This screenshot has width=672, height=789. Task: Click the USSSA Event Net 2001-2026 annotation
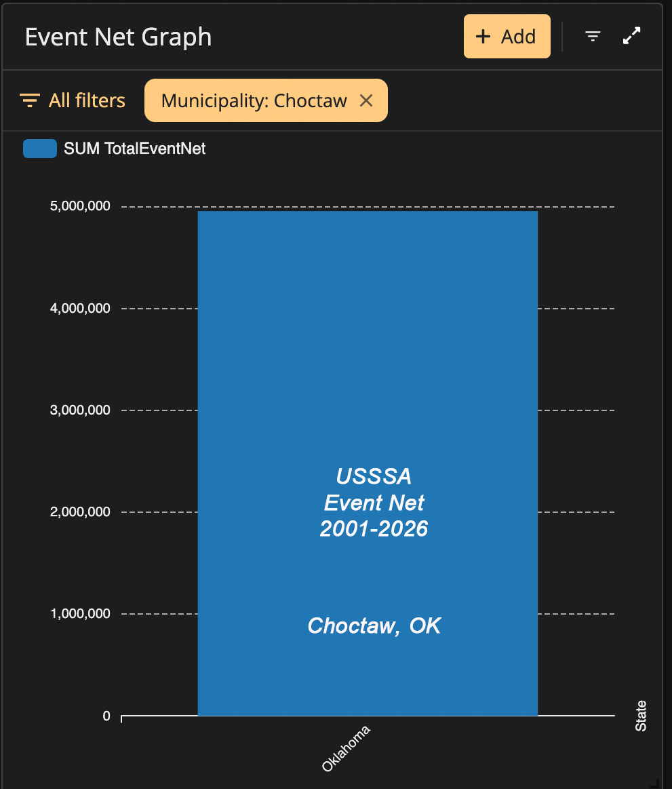[374, 502]
